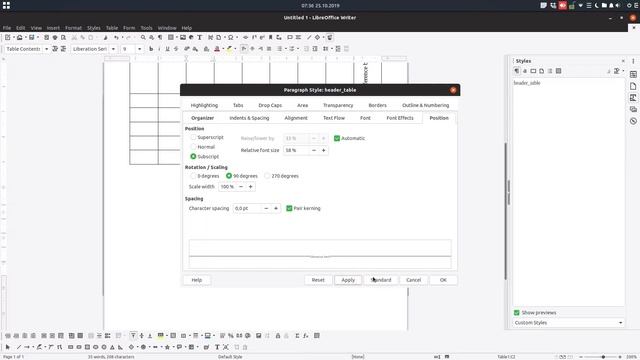This screenshot has height=360, width=640.
Task: Click the OK button in dialog
Action: click(x=443, y=280)
